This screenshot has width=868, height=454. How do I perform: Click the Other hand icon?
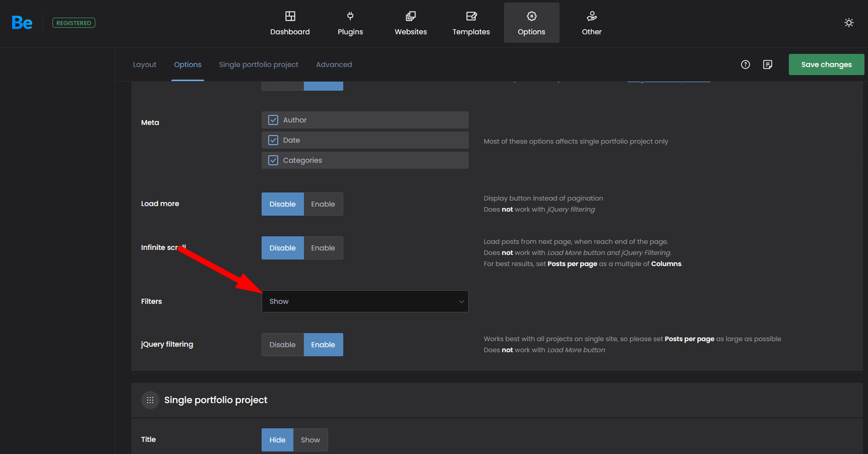pos(592,16)
